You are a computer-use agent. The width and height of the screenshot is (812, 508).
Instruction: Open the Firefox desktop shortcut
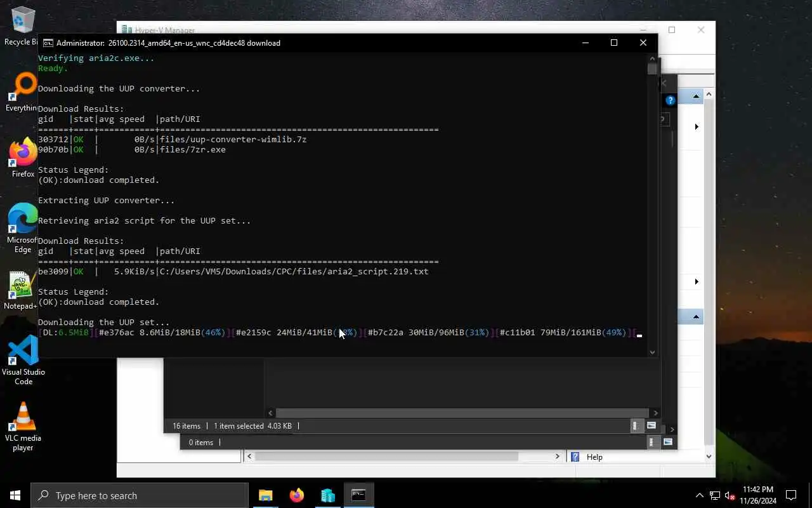[23, 159]
